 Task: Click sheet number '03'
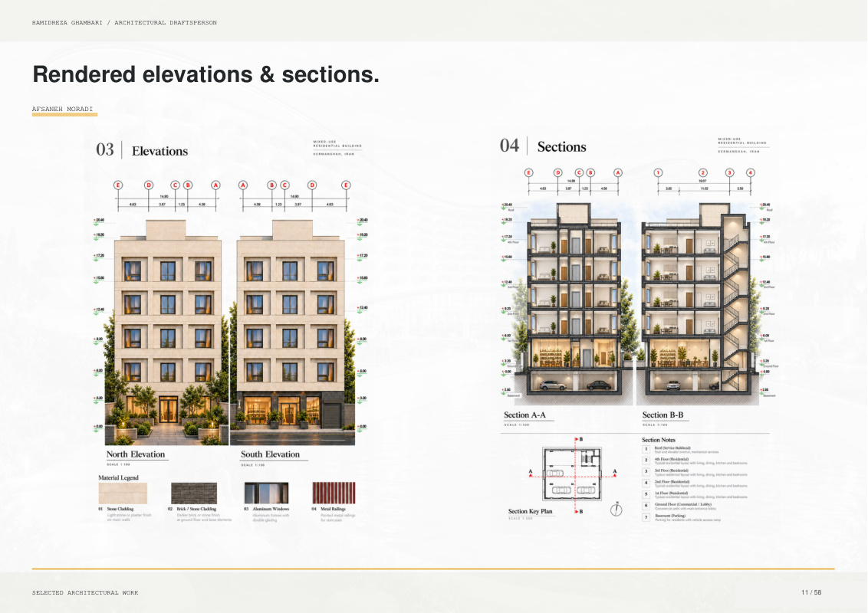[x=104, y=149]
